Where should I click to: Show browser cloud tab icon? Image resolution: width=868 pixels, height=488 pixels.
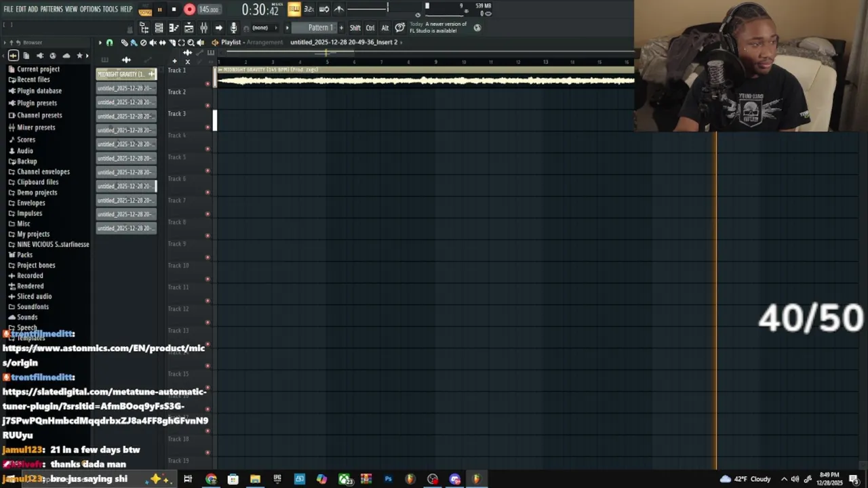pyautogui.click(x=66, y=56)
